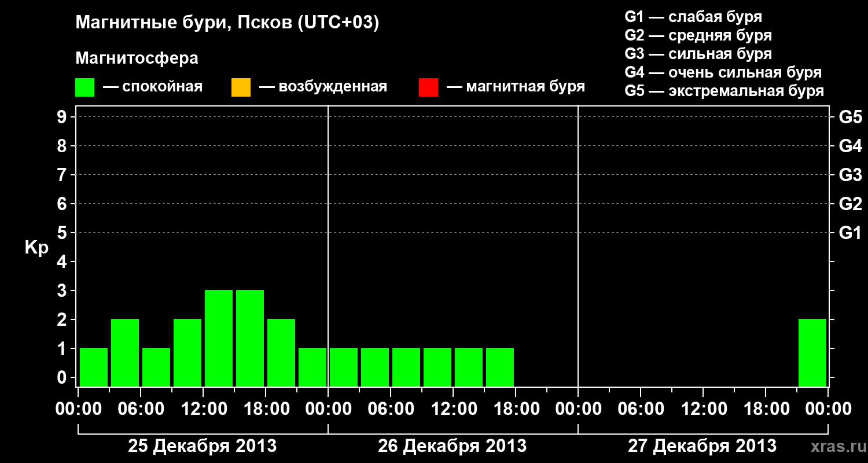Click the first bar of 25 December (00:00–03:00)
The image size is (868, 463).
(x=94, y=368)
